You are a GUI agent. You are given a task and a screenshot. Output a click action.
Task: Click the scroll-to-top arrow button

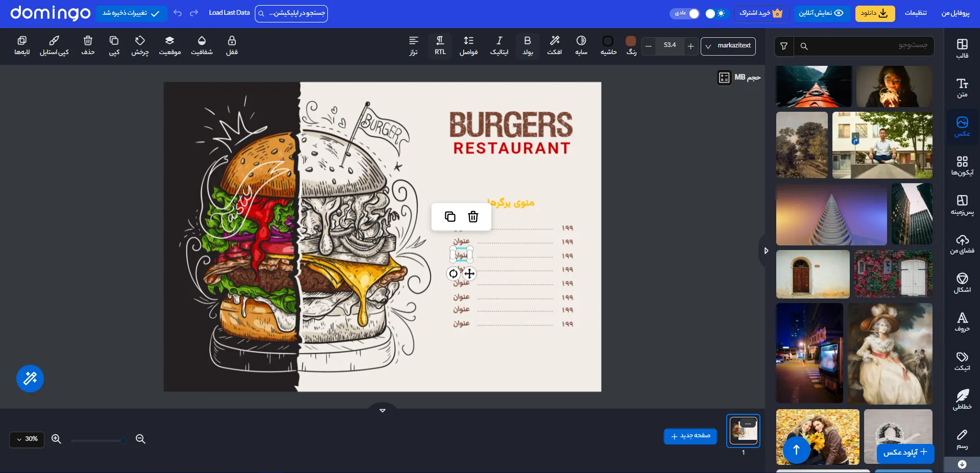(796, 450)
